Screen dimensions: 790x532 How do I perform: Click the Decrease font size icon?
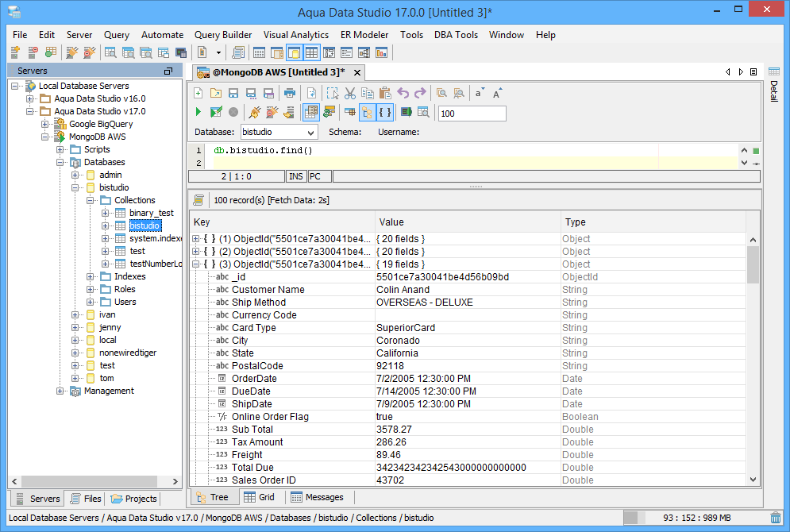pyautogui.click(x=479, y=93)
